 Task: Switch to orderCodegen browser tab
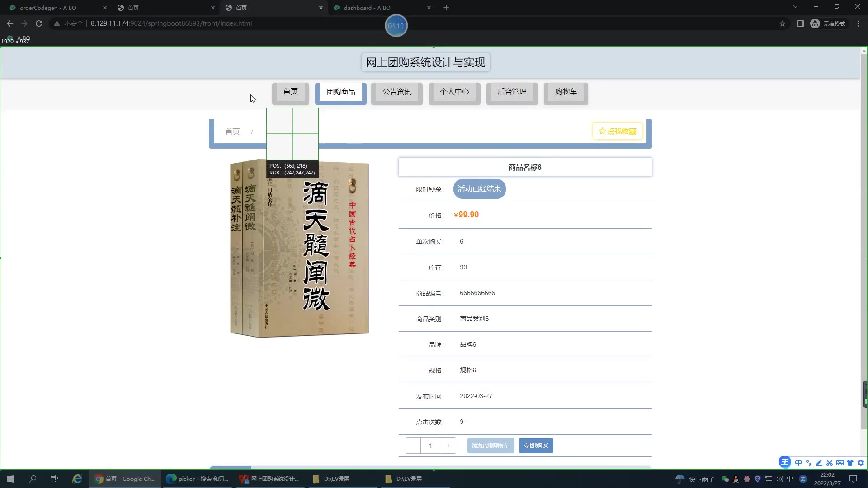pyautogui.click(x=48, y=8)
